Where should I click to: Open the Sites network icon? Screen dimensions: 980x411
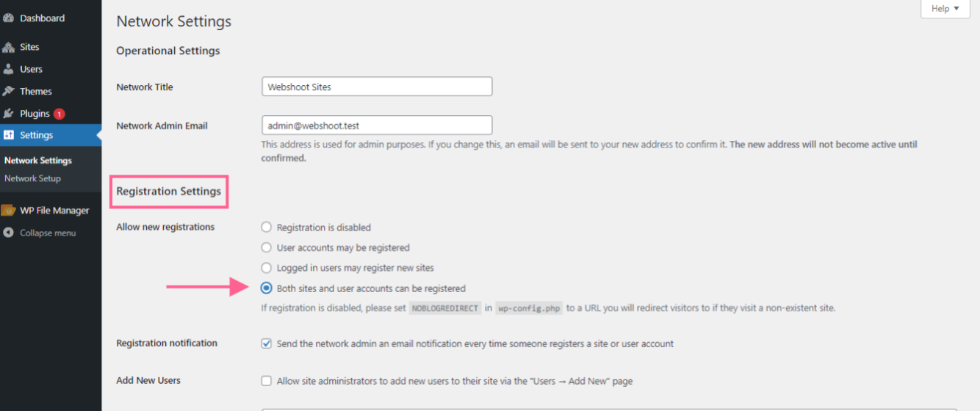pyautogui.click(x=9, y=47)
